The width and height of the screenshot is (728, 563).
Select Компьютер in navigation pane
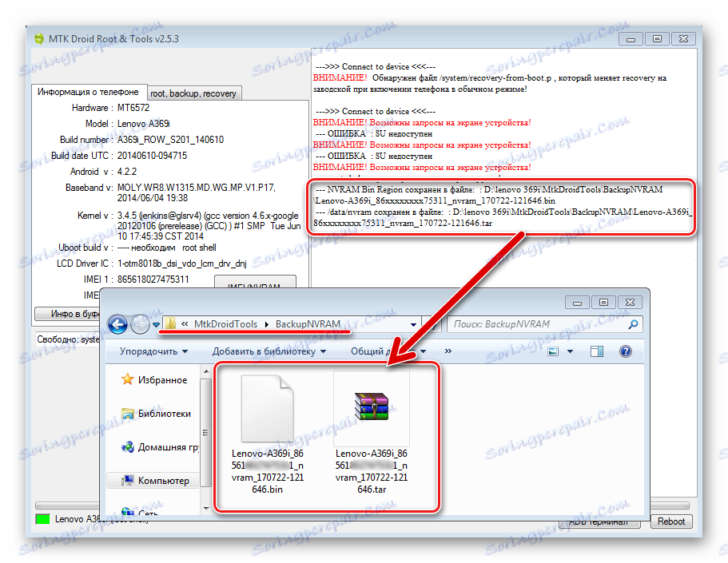(x=164, y=481)
